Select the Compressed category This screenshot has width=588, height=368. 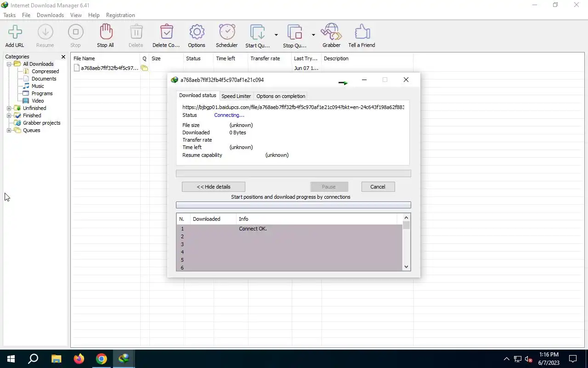point(45,71)
